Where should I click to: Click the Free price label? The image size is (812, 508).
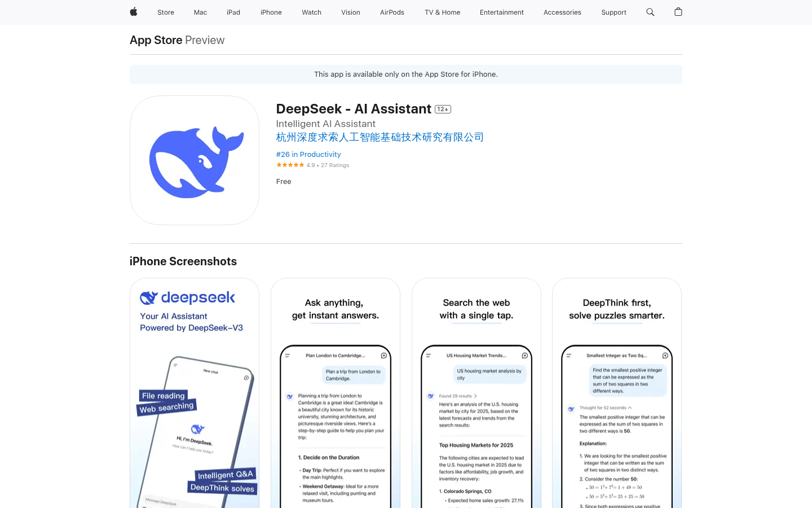point(284,181)
